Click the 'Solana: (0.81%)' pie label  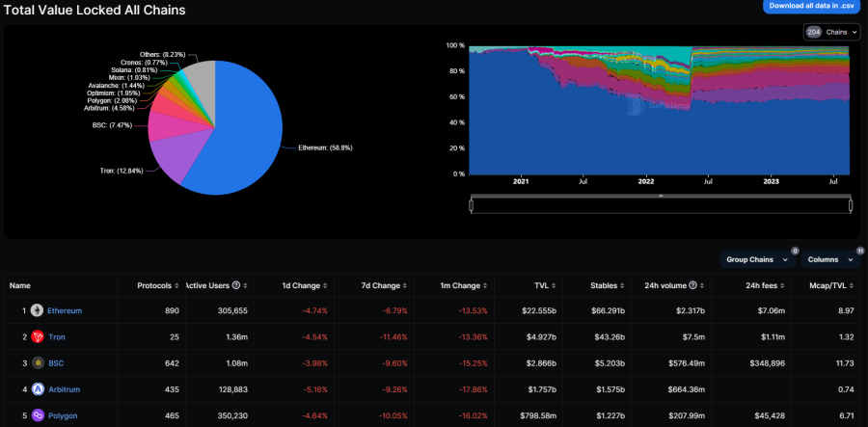(x=133, y=70)
